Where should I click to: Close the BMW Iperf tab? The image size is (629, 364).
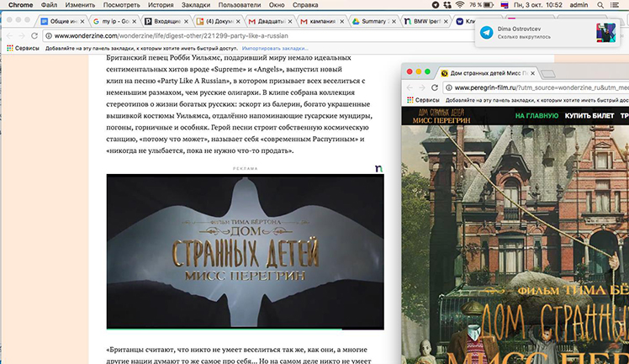446,22
